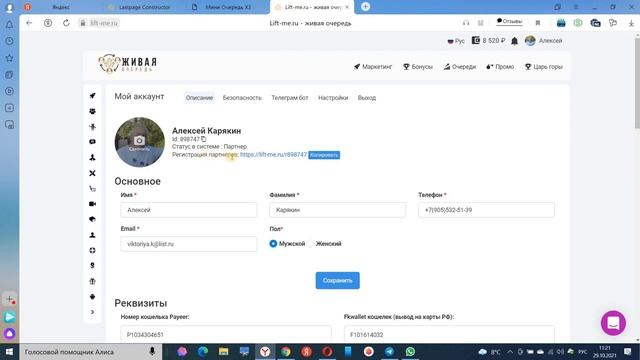
Task: Focus the Fkwallet wallet field
Action: [x=449, y=334]
